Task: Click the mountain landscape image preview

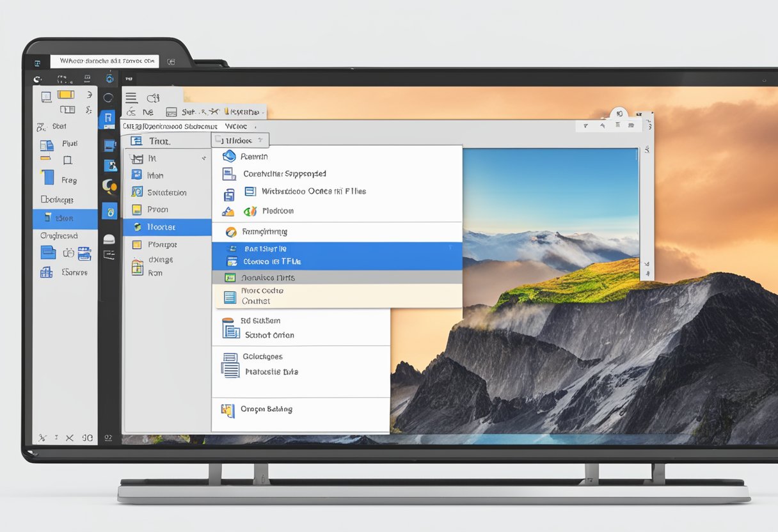Action: [x=550, y=211]
